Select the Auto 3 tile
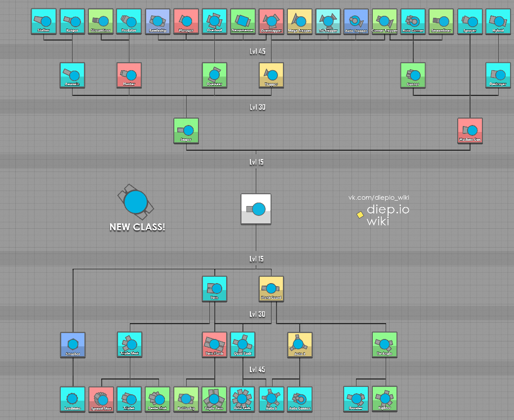514x420 pixels. click(300, 344)
